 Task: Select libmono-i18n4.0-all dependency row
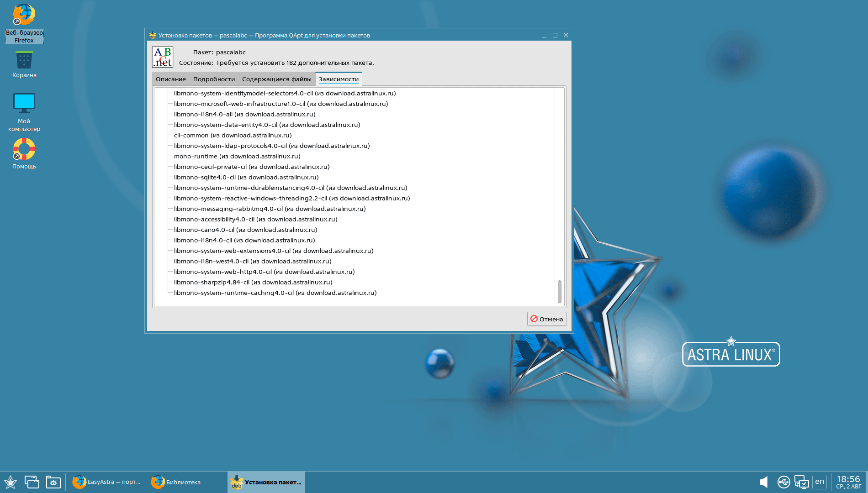click(244, 114)
